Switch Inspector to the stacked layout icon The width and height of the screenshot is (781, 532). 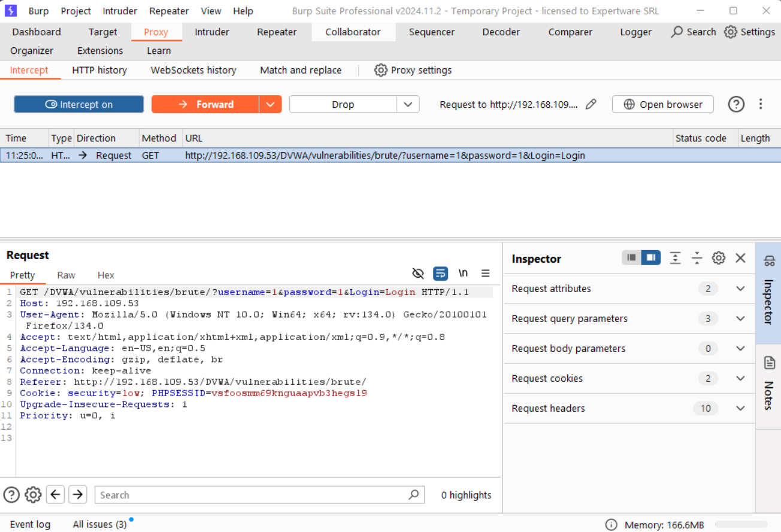[631, 258]
